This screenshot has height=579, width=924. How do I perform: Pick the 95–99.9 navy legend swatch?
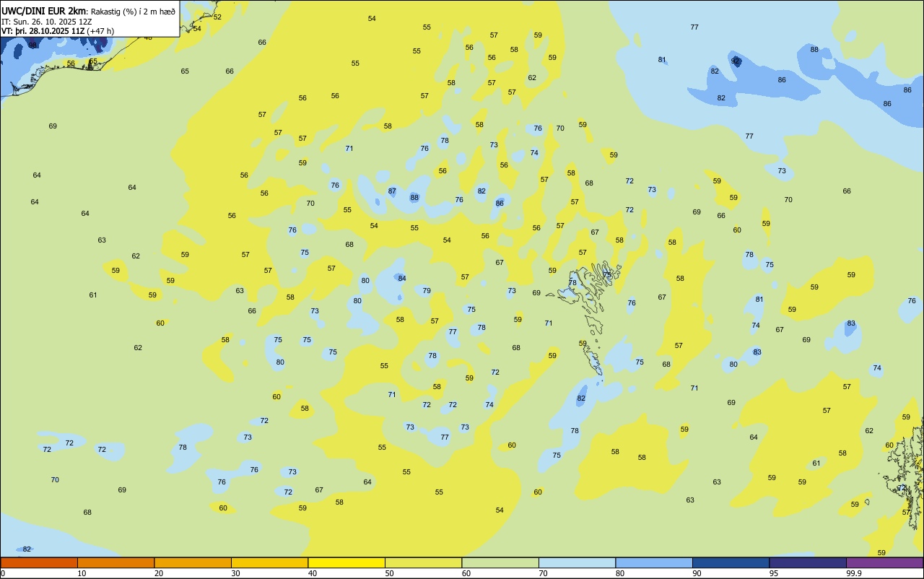click(808, 562)
